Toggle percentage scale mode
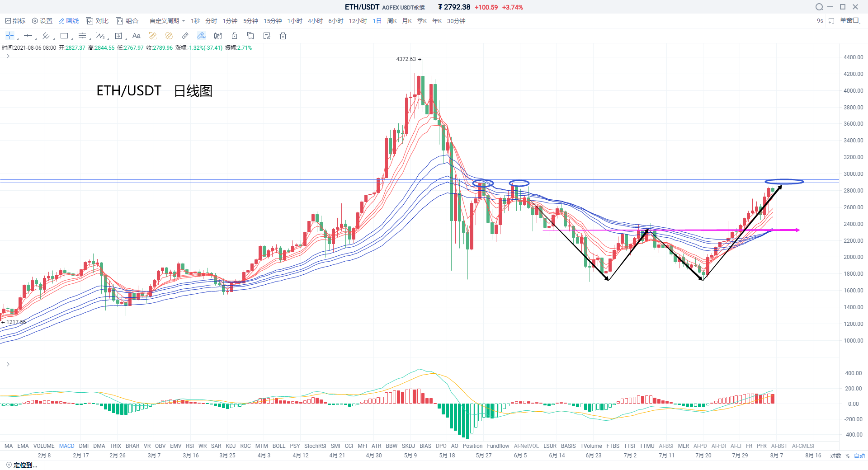Screen dimensions: 868x470 [x=847, y=456]
